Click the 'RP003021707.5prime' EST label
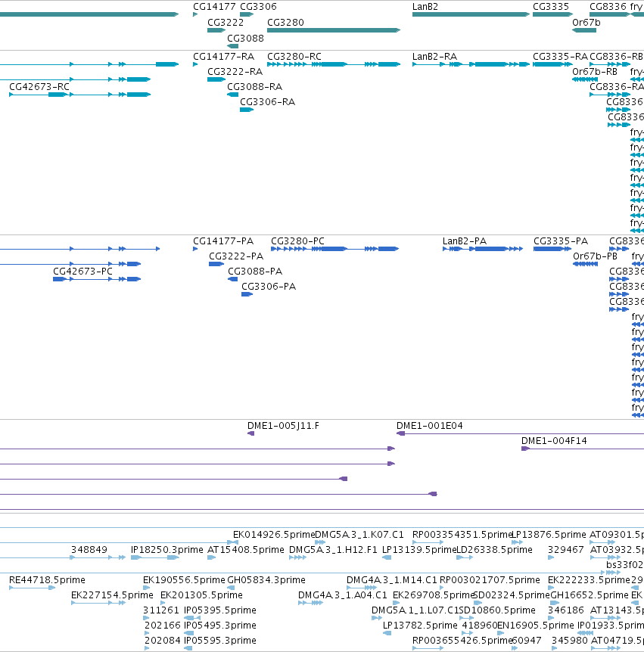644x652 pixels. pyautogui.click(x=490, y=579)
